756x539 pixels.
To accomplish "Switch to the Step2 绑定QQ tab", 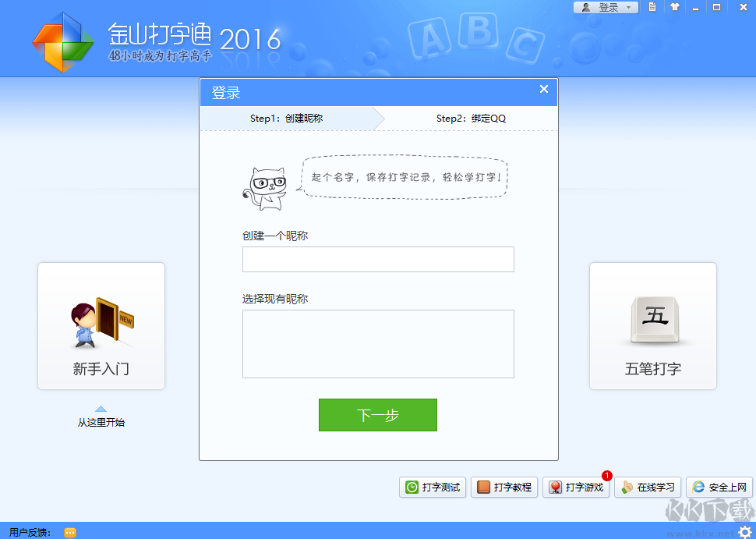I will click(x=469, y=119).
